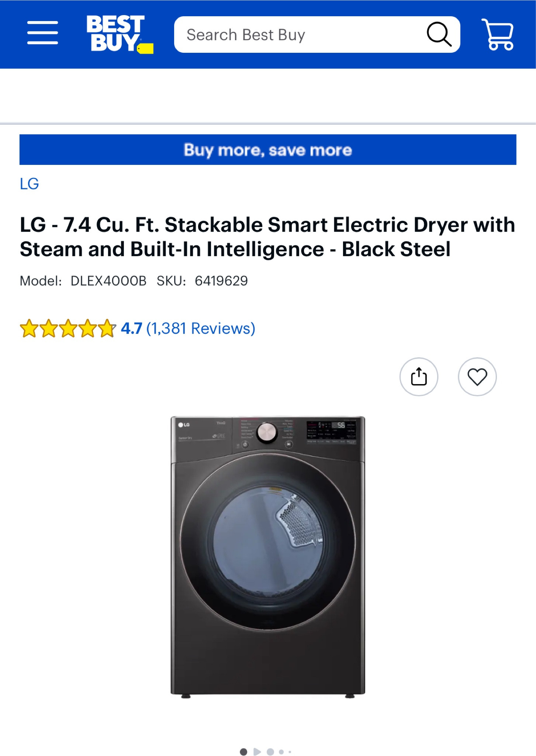Toggle the heart wishlist icon
Viewport: 536px width, 756px height.
coord(477,376)
